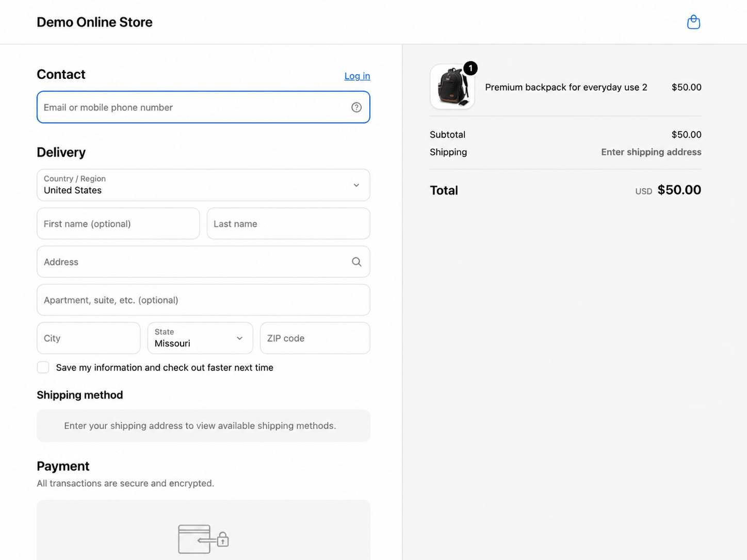747x560 pixels.
Task: Click the Apartment, suite, etc. field
Action: [x=203, y=300]
